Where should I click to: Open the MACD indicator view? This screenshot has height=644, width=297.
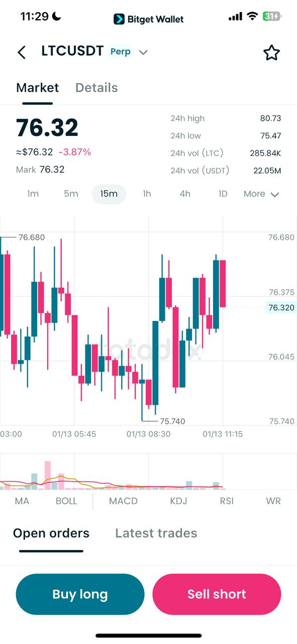pos(124,501)
